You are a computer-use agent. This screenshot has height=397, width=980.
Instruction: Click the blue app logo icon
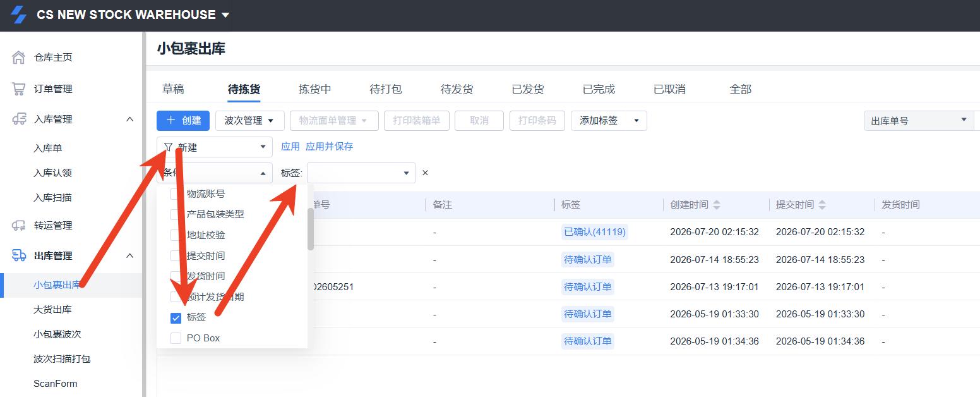pos(18,15)
